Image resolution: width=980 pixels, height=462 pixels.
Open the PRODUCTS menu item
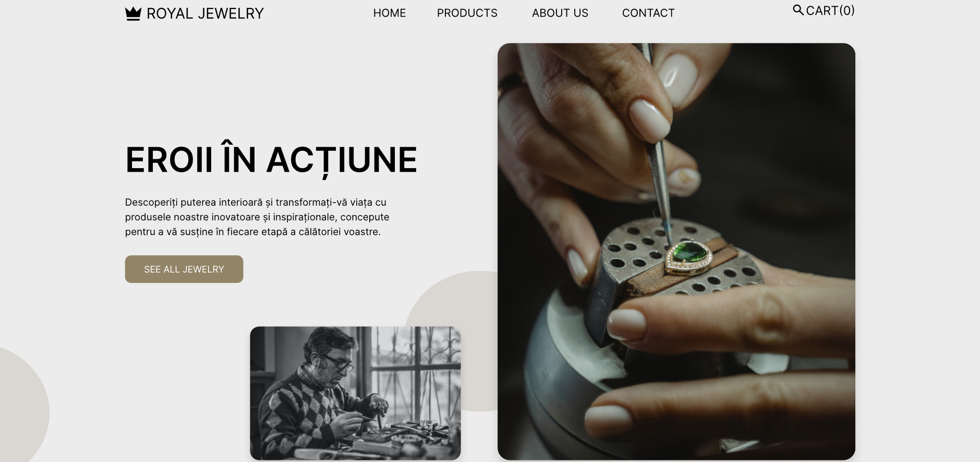[467, 13]
